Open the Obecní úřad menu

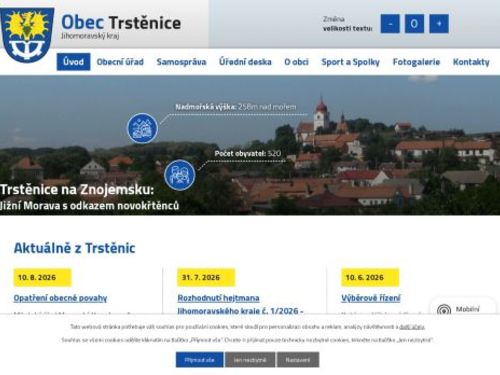click(120, 62)
